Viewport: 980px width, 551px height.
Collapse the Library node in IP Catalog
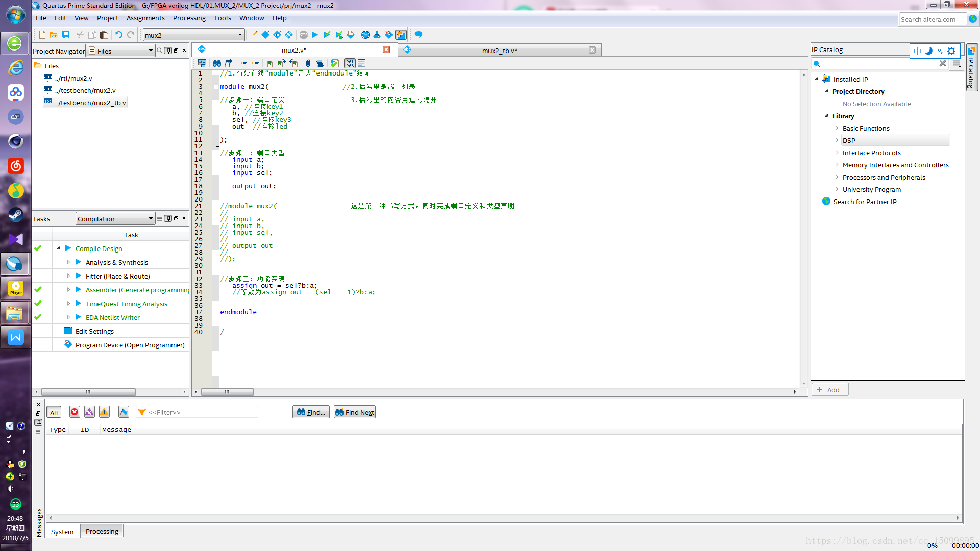click(826, 116)
